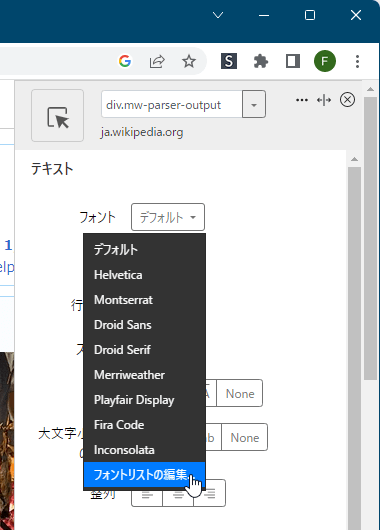Select None in the 大文字小文字 row
The width and height of the screenshot is (380, 530).
245,437
